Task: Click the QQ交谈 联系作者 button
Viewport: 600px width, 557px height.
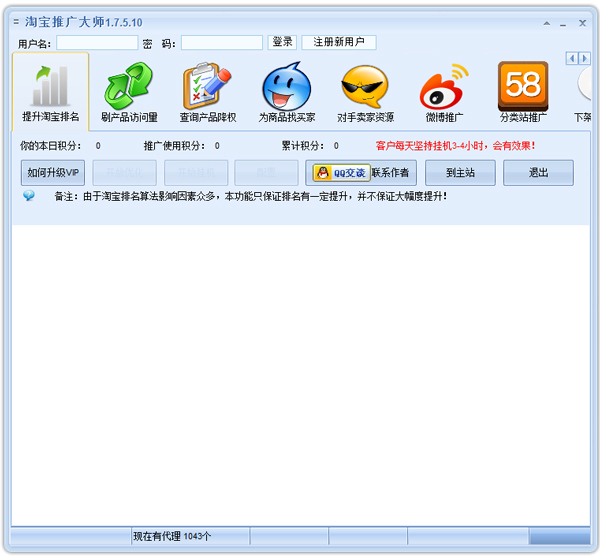Action: pos(361,173)
